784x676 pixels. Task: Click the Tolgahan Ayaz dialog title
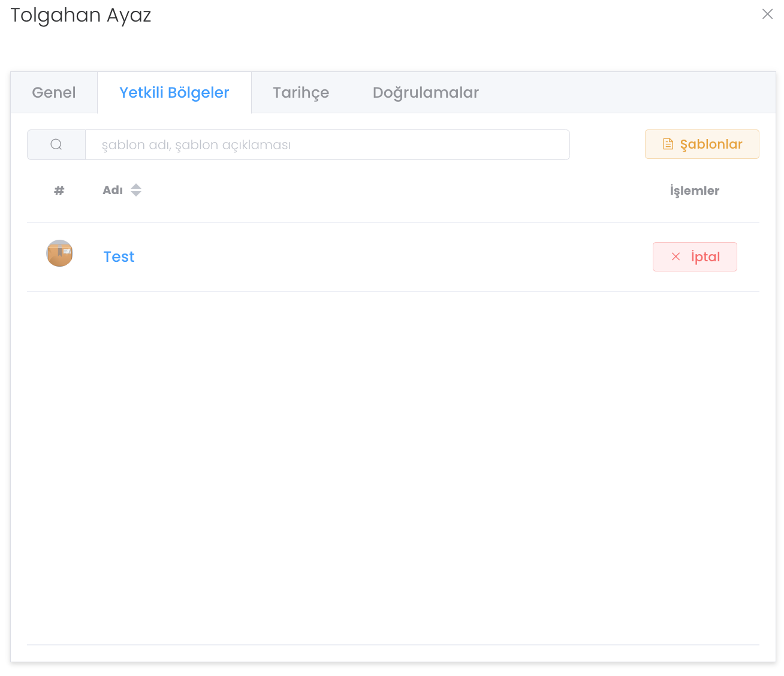tap(81, 15)
